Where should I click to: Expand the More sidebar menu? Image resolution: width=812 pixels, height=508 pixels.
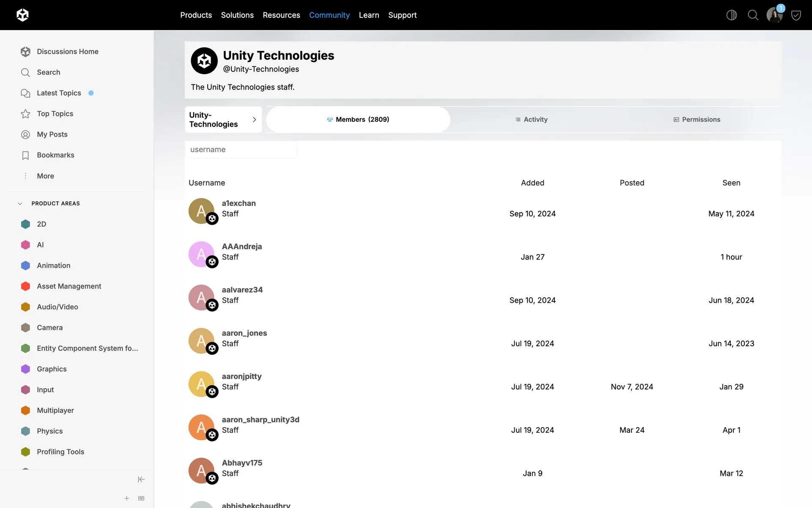pos(45,176)
